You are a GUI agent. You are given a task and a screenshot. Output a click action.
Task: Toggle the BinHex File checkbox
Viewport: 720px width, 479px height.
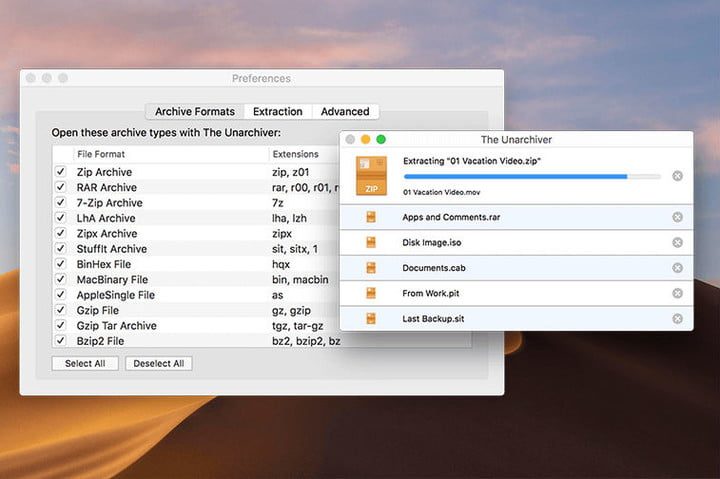[x=61, y=264]
